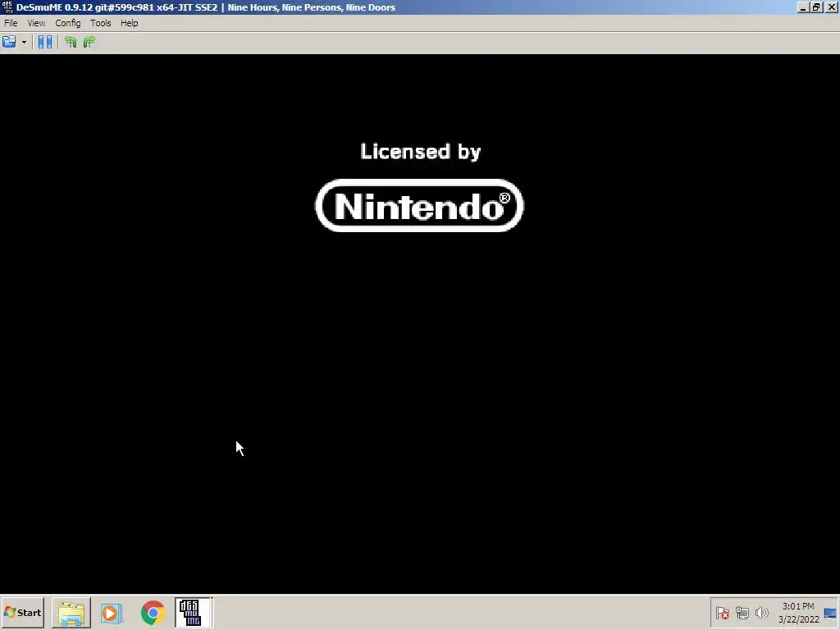Click the Show Desktop icon in tray

(830, 613)
